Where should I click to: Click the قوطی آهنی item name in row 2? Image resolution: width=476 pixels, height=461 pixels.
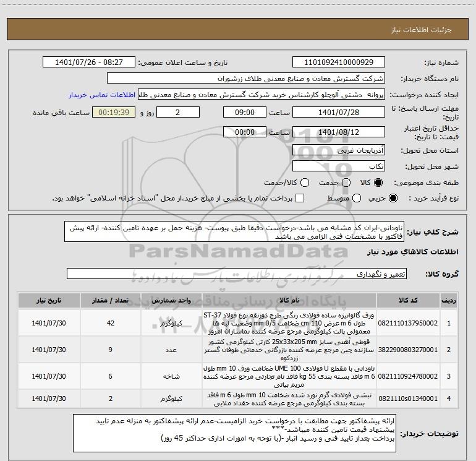pyautogui.click(x=289, y=350)
